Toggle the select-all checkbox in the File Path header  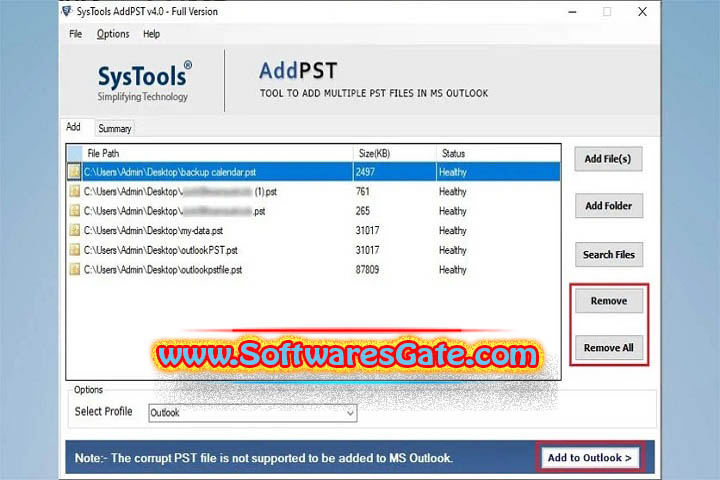pos(74,153)
